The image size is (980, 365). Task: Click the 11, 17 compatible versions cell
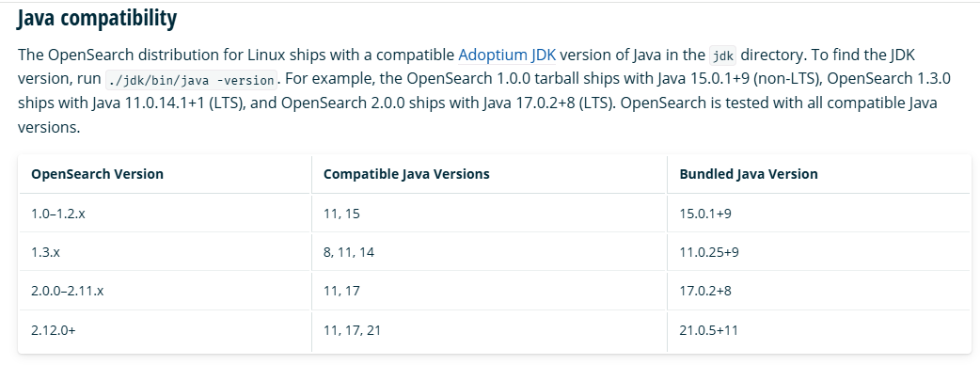point(489,292)
